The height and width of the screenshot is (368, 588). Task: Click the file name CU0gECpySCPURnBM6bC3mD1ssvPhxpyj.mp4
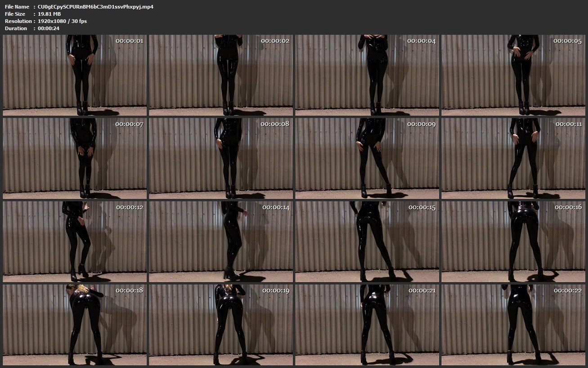[x=96, y=7]
